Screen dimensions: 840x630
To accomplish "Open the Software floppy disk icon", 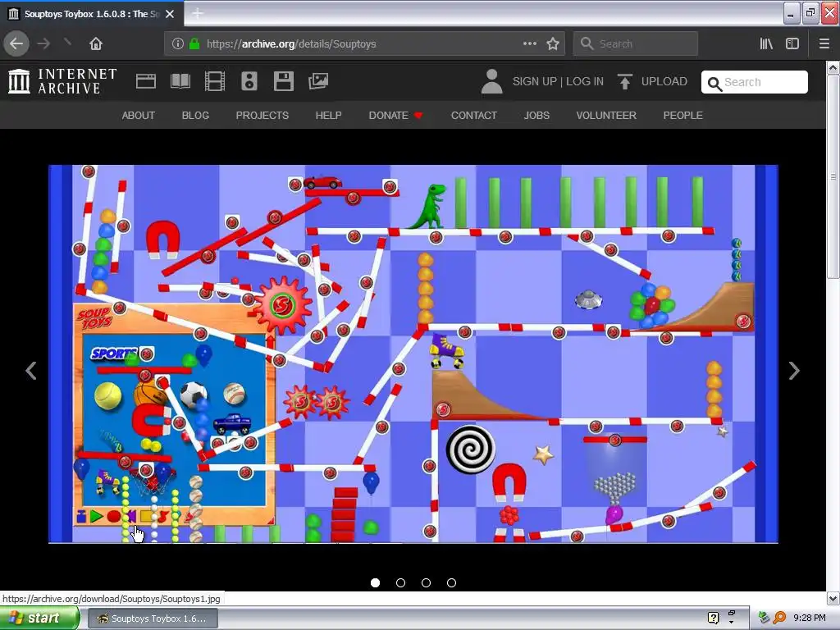I will 283,81.
